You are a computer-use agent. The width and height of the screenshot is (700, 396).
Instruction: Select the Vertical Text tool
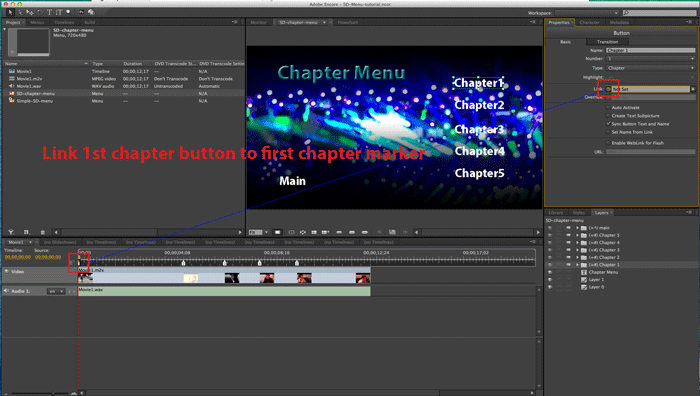pos(59,12)
